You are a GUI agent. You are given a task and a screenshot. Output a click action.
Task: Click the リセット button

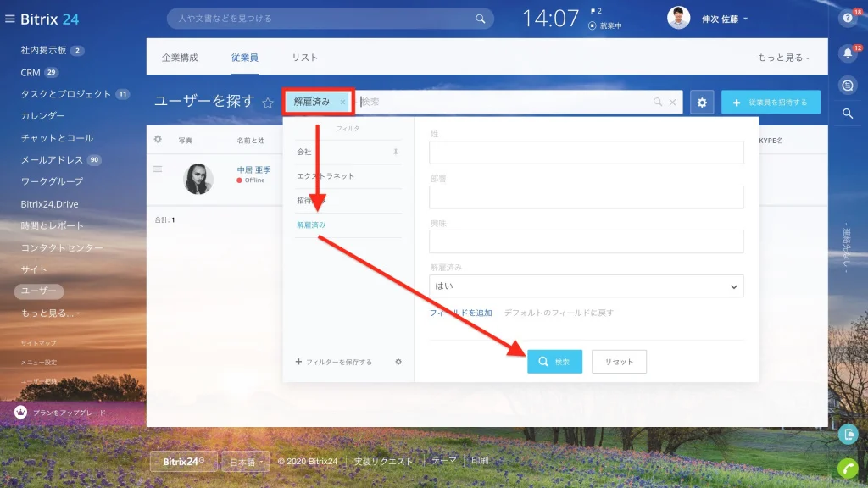[x=619, y=361]
